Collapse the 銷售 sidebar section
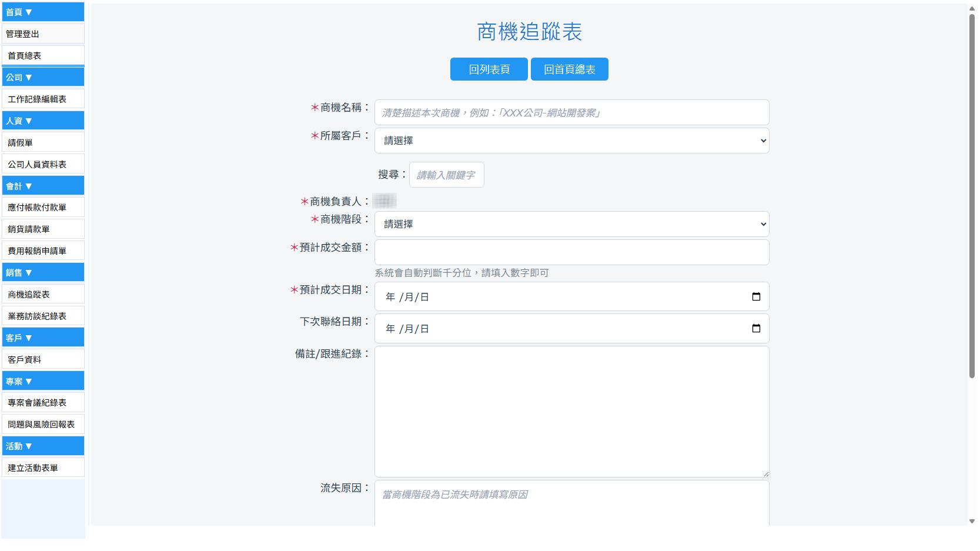 pyautogui.click(x=43, y=272)
